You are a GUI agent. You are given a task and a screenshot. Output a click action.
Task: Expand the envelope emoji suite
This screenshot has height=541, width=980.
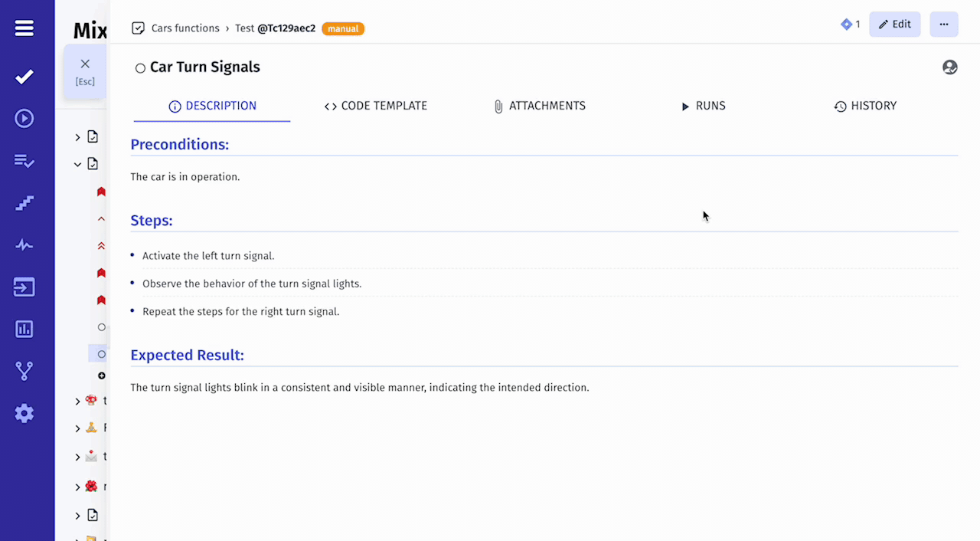pyautogui.click(x=77, y=457)
